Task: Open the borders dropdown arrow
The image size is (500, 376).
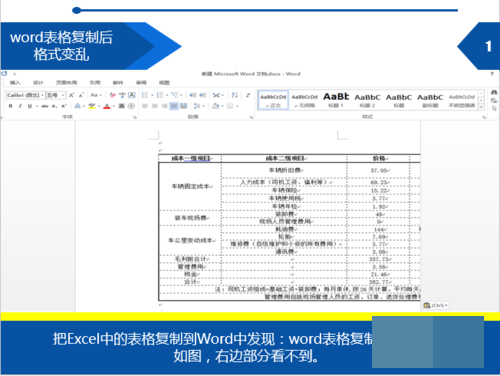Action: click(x=237, y=106)
